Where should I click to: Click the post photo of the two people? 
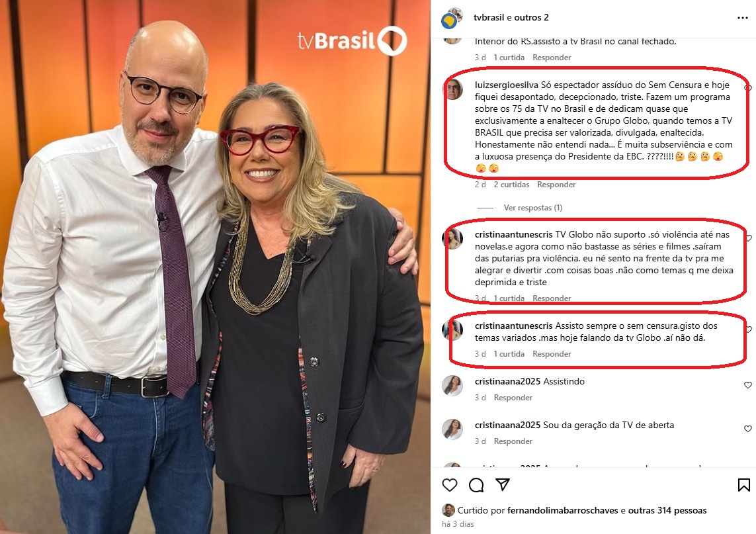215,267
